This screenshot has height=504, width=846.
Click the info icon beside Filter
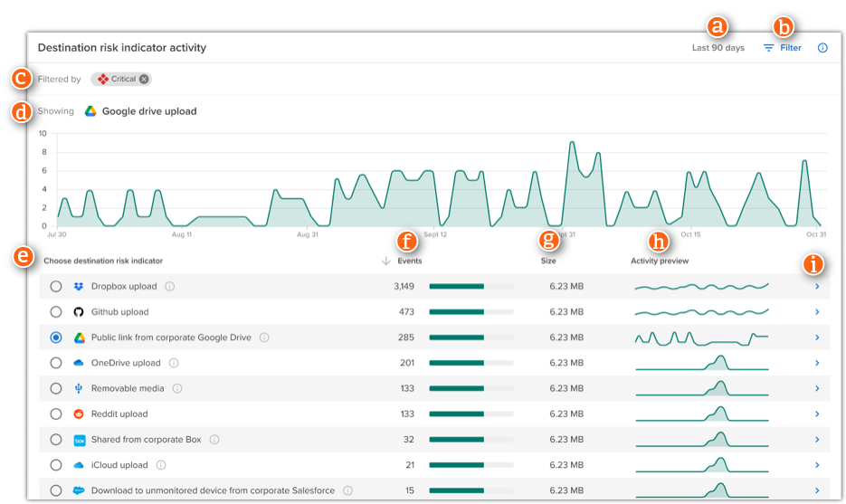click(x=822, y=48)
